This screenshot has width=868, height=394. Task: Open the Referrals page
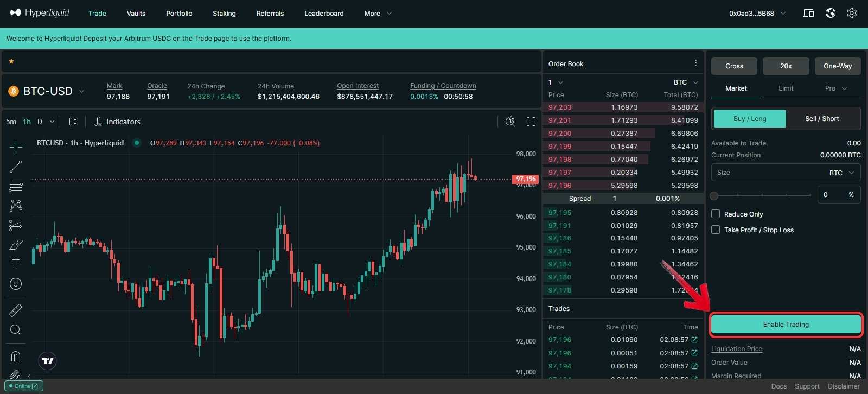(x=270, y=13)
